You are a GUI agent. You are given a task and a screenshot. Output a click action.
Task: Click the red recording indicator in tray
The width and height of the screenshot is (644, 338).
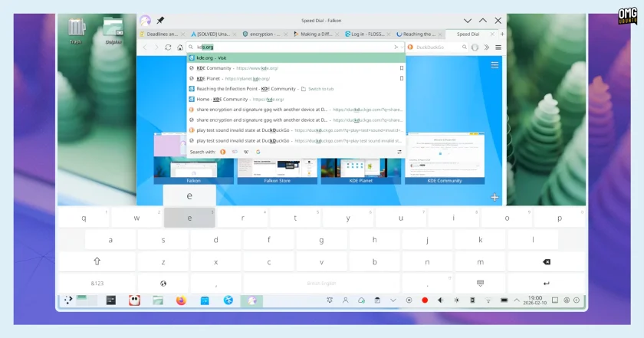click(x=425, y=300)
